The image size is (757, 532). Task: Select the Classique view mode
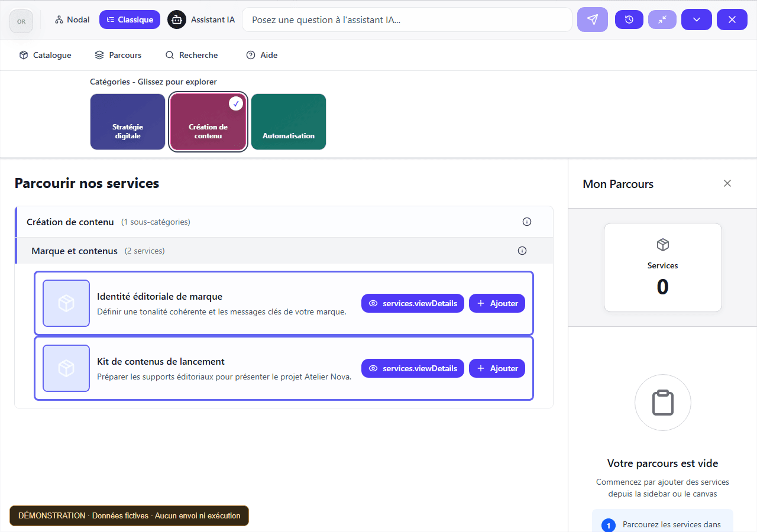pos(130,20)
